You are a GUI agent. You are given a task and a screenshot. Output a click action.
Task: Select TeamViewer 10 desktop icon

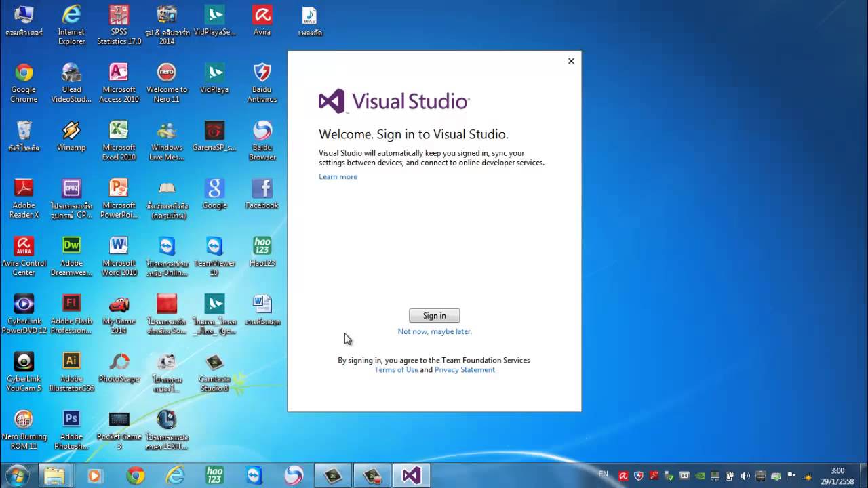point(214,256)
